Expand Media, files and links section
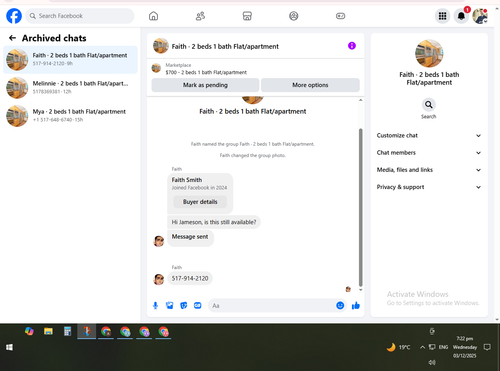 (x=429, y=170)
